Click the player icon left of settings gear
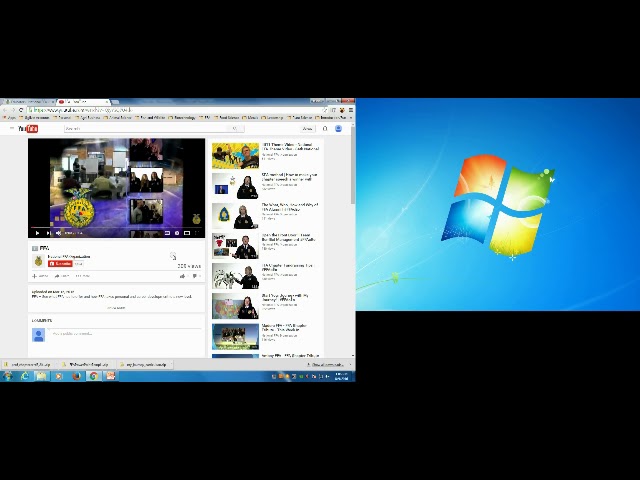 pyautogui.click(x=167, y=233)
